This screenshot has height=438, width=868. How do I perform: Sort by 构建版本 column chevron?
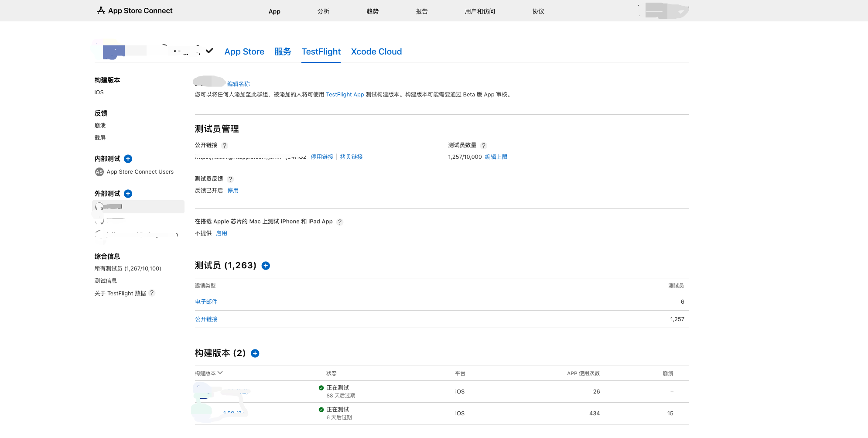[220, 373]
